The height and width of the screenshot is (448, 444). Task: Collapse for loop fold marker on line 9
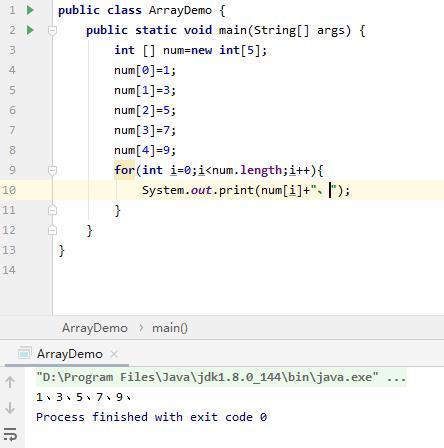coord(52,170)
